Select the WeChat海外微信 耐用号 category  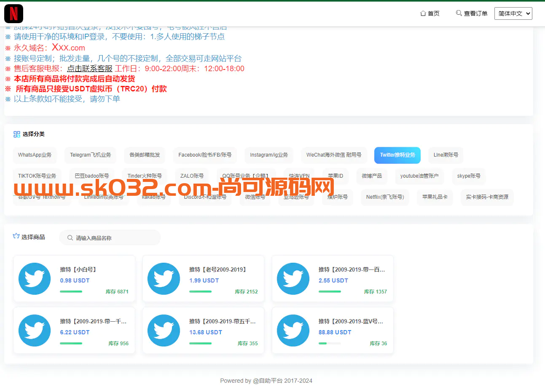pos(334,155)
